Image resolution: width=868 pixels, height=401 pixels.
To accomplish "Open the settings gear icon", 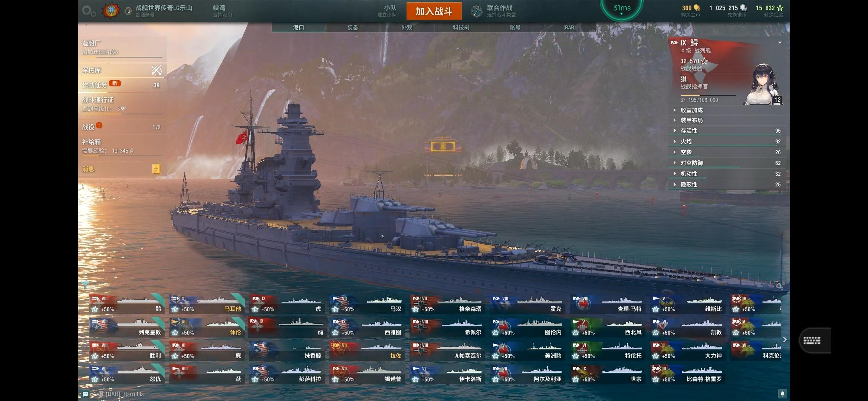I will [88, 11].
